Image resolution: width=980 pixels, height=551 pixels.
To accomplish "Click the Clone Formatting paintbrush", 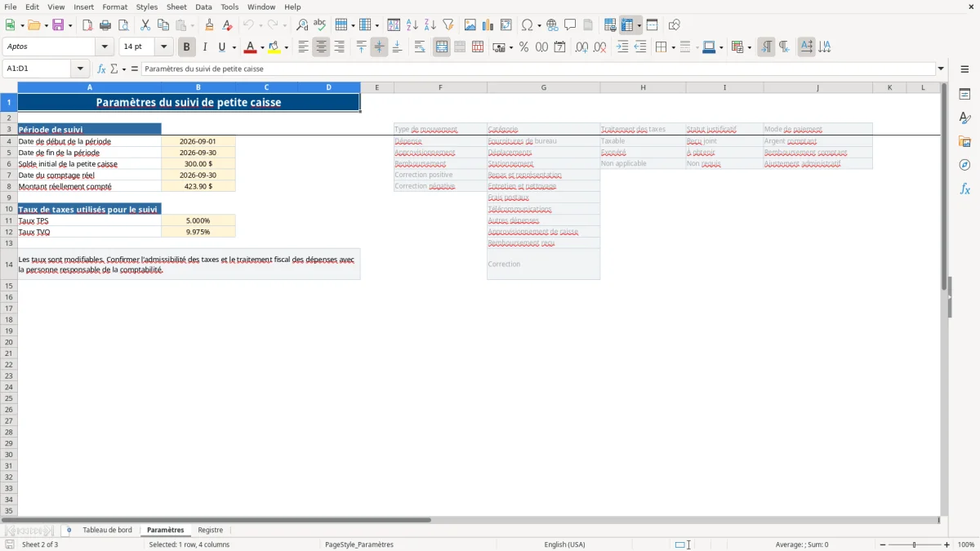I will [209, 25].
